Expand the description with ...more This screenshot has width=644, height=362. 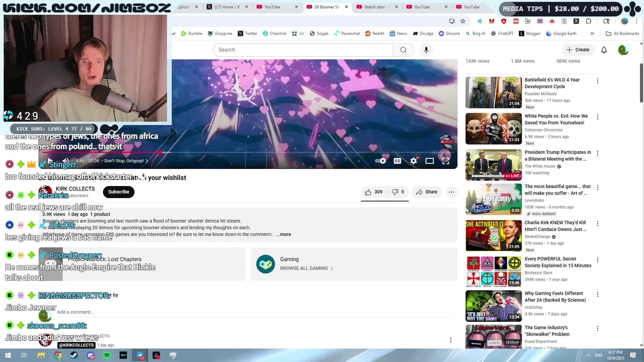pyautogui.click(x=283, y=234)
